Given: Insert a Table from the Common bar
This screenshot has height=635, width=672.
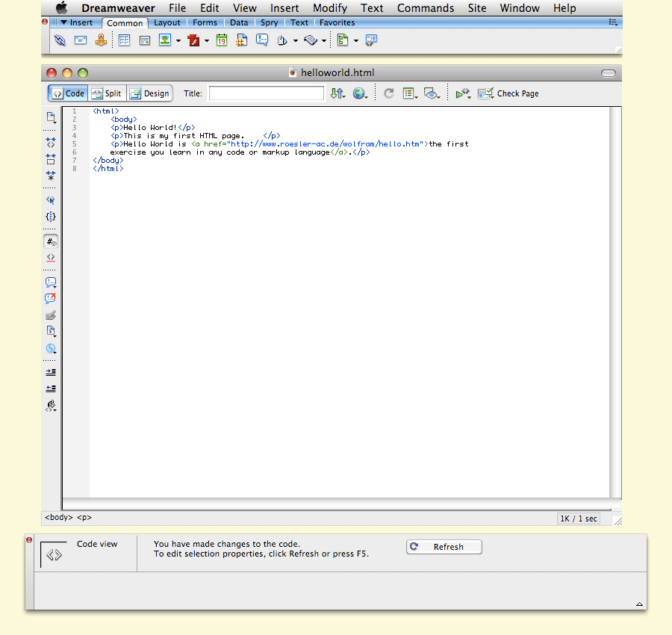Looking at the screenshot, I should pyautogui.click(x=124, y=40).
